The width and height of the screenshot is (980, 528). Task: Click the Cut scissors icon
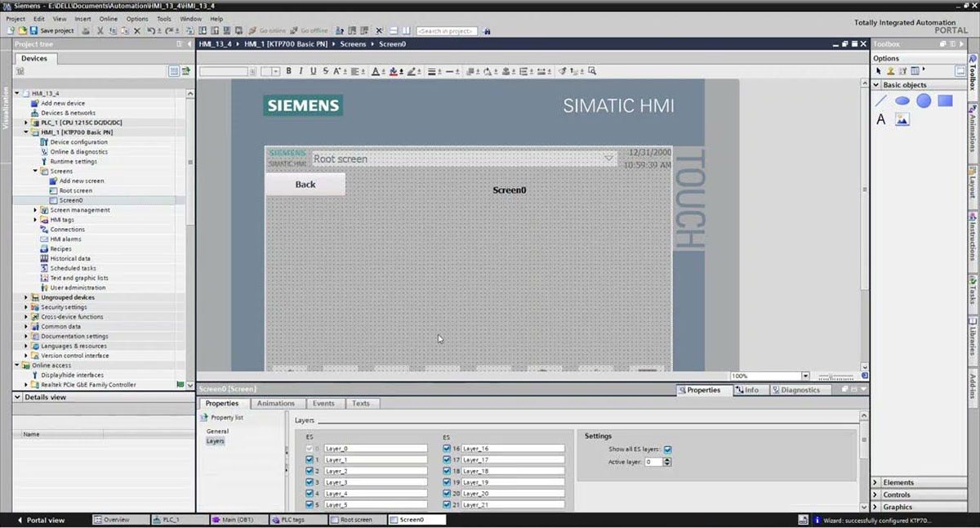click(x=100, y=31)
